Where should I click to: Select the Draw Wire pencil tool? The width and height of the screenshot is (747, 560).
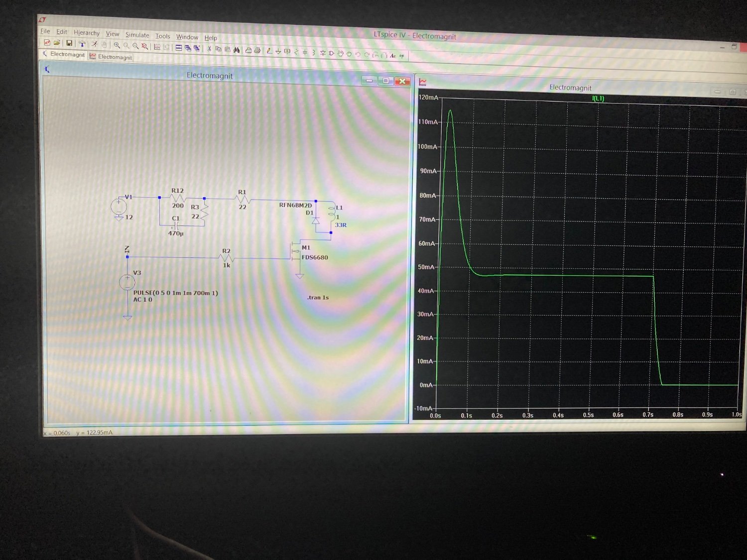[269, 51]
